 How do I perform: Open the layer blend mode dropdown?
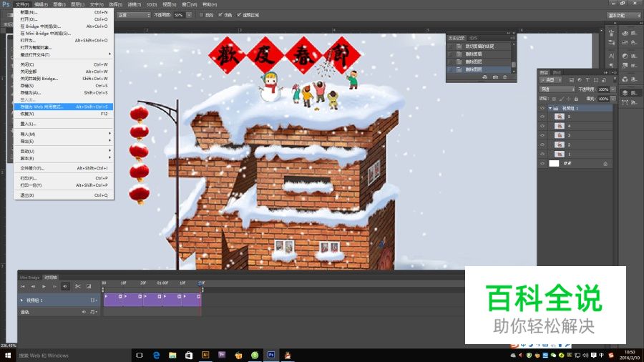pos(557,89)
